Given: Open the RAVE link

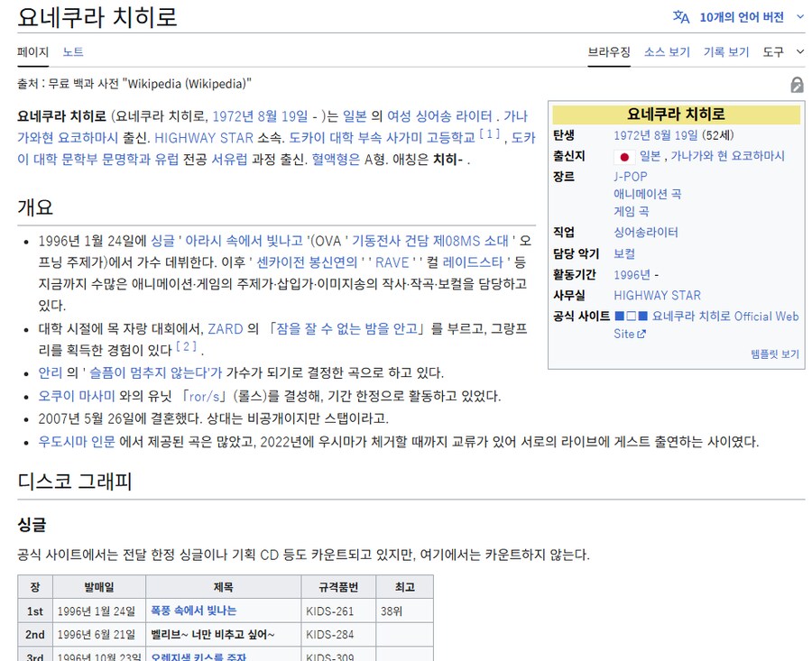Looking at the screenshot, I should tap(392, 262).
